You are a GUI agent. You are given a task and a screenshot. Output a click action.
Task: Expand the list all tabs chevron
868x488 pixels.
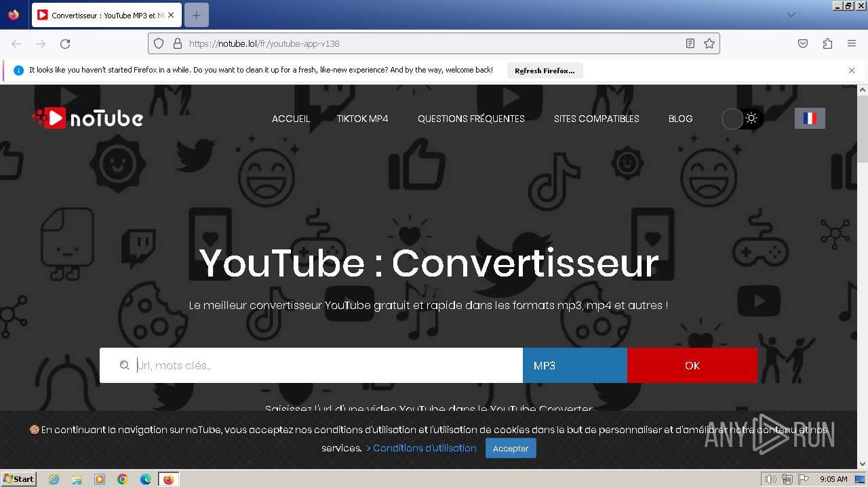point(791,15)
